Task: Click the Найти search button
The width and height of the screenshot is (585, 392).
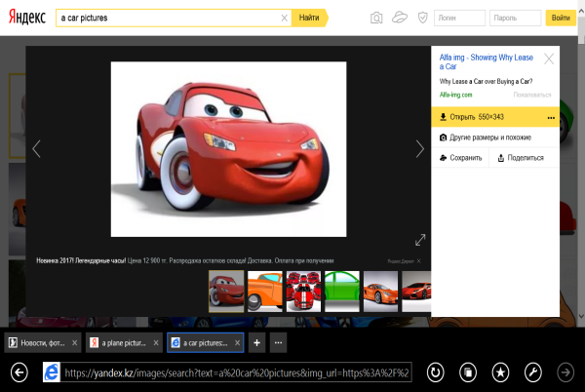Action: point(309,18)
